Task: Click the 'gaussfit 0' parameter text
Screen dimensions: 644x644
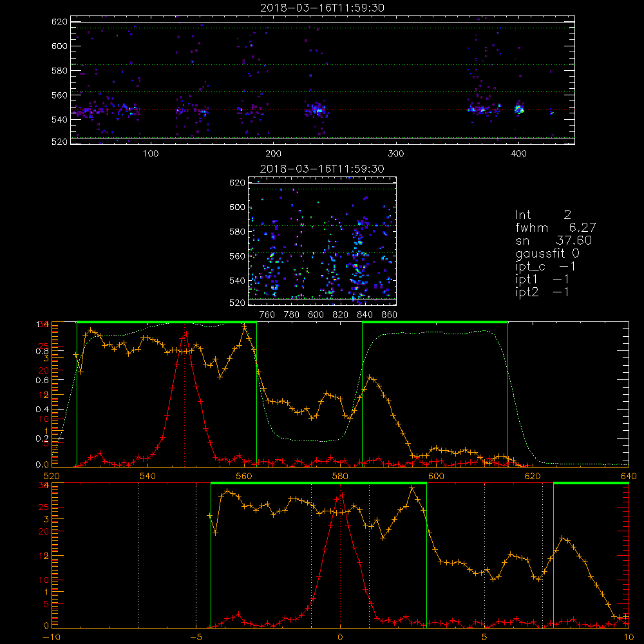Action: point(547,253)
